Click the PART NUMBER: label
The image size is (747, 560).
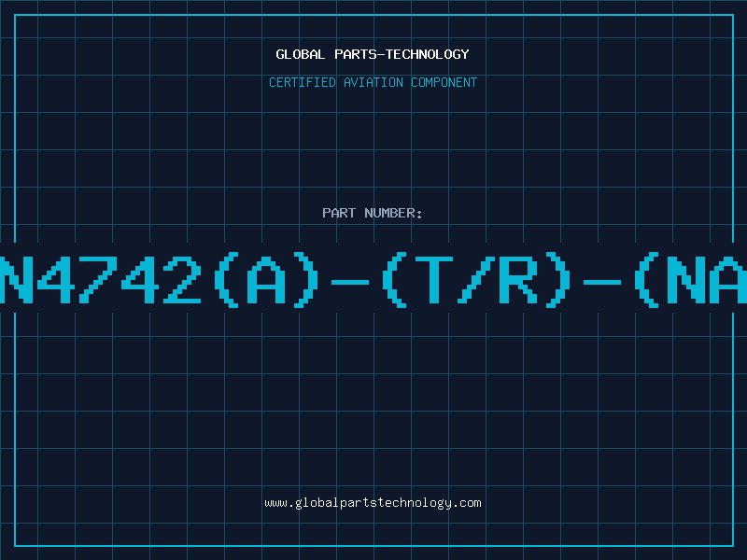tap(373, 213)
